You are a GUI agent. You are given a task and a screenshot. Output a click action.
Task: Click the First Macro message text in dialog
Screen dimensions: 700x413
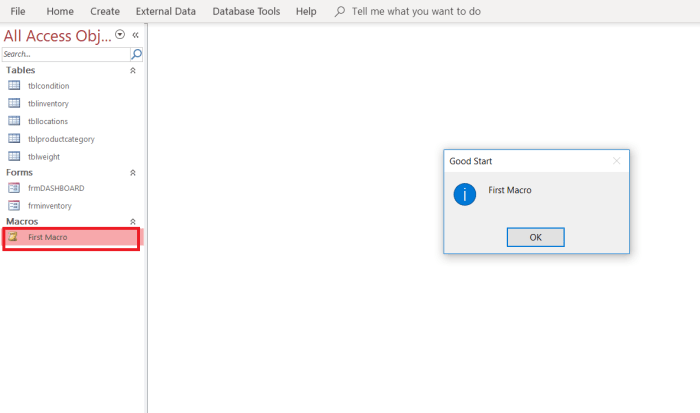pyautogui.click(x=510, y=190)
